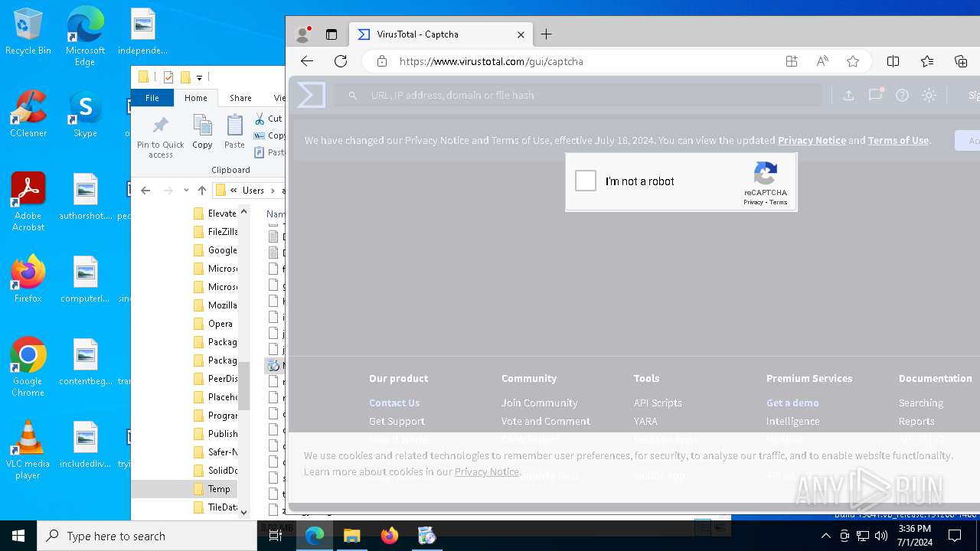
Task: Select Temp folder in Explorer tree
Action: [x=219, y=489]
